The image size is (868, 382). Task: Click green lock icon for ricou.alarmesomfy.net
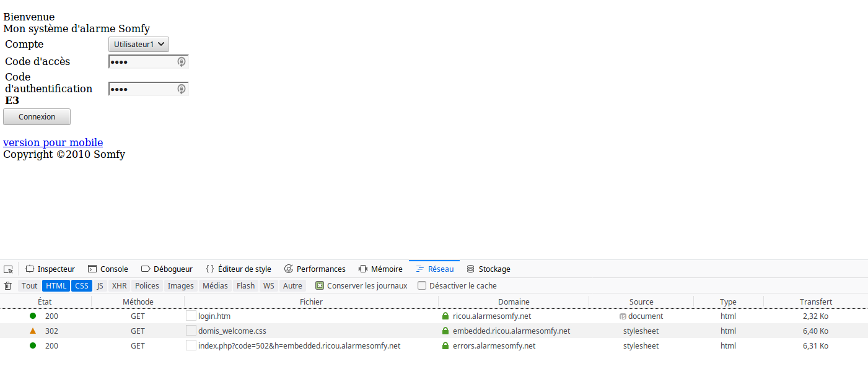click(x=445, y=316)
